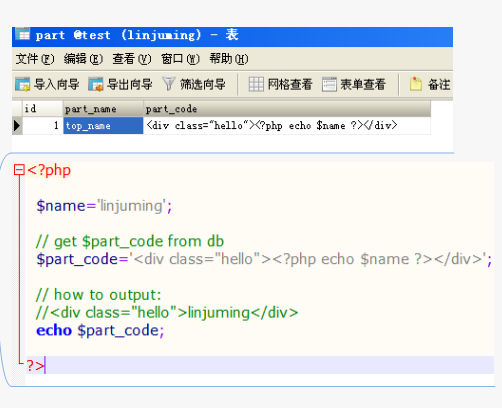
Task: Collapse the <?php code fold marker
Action: tap(19, 170)
